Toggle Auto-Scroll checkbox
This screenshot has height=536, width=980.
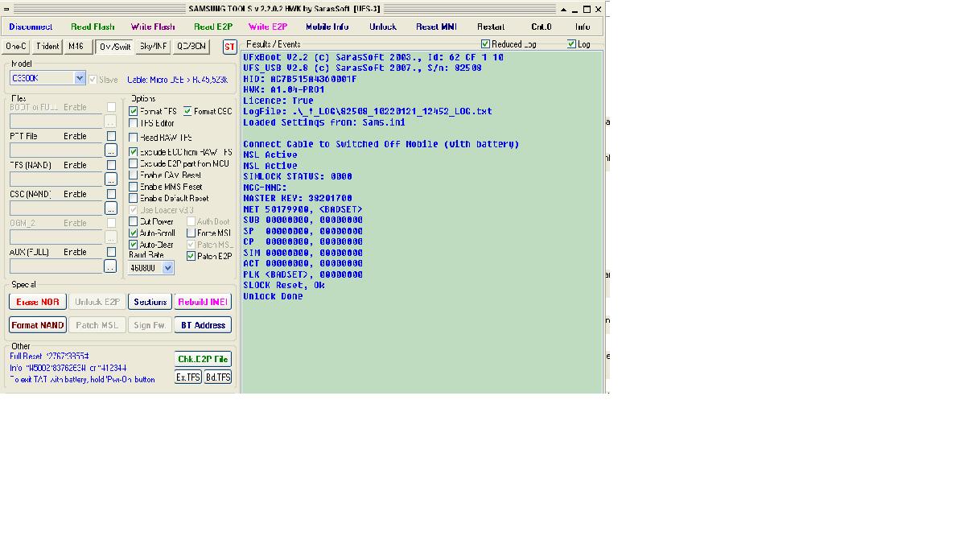pos(134,233)
